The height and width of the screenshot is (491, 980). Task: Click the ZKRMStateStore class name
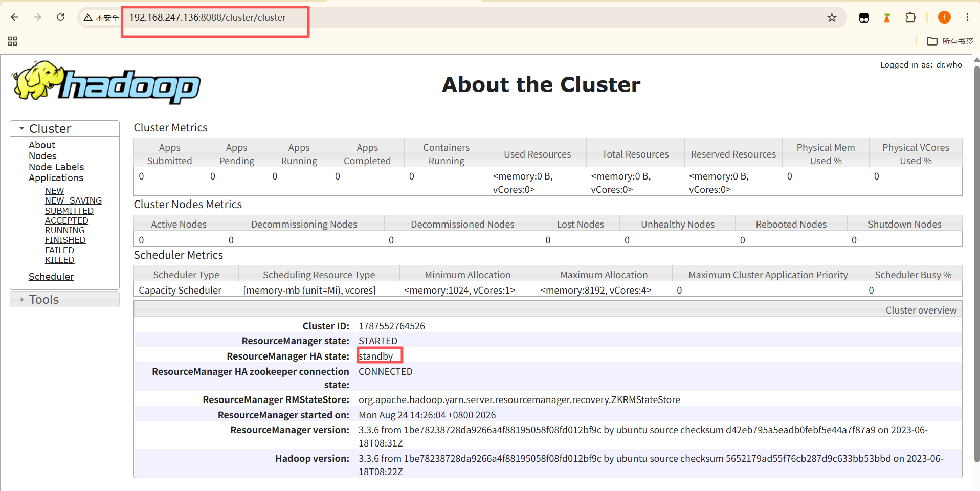tap(519, 399)
